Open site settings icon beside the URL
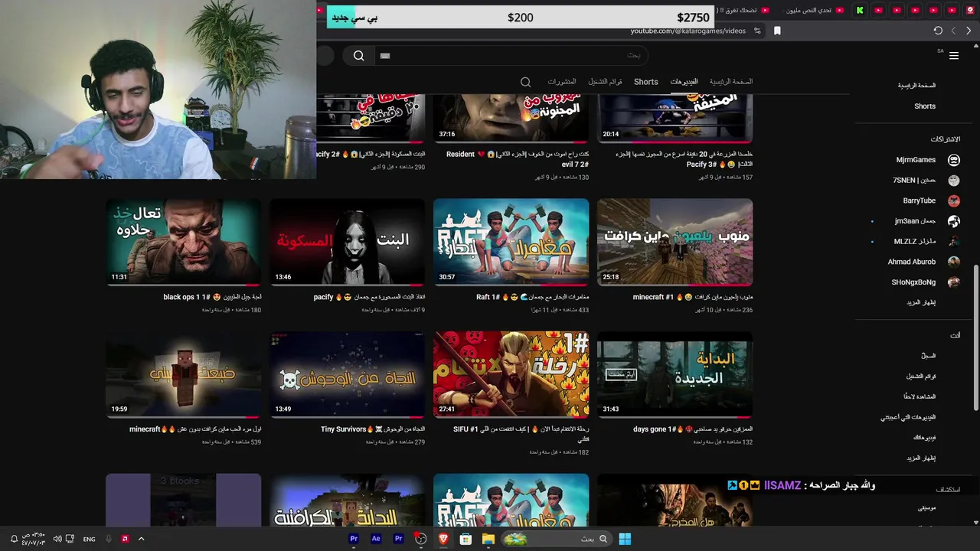 pyautogui.click(x=757, y=31)
